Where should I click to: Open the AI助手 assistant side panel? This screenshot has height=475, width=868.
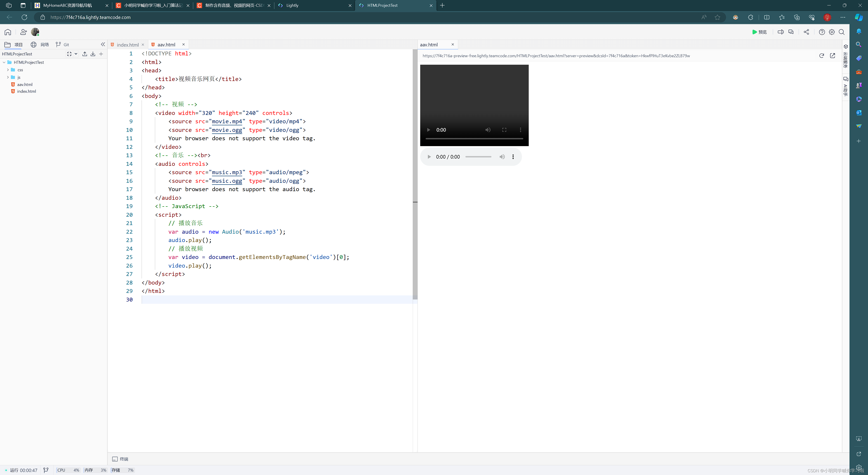pyautogui.click(x=845, y=86)
